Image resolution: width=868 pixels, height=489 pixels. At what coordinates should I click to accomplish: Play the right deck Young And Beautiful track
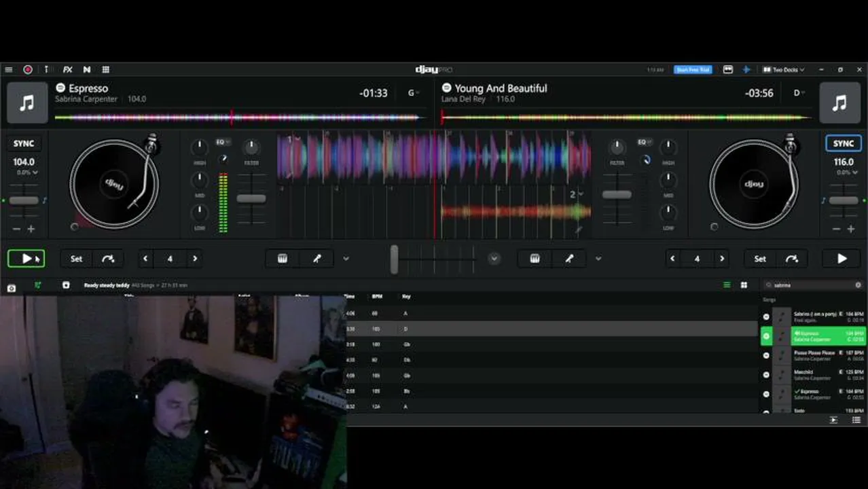[x=842, y=258]
